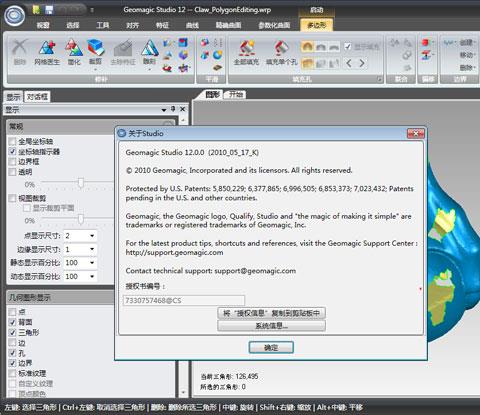Screen dimensions: 480x415
Task: Open the 显示 panel options arrow
Action: pos(164,110)
